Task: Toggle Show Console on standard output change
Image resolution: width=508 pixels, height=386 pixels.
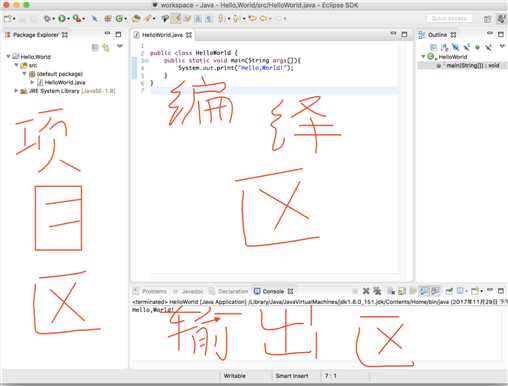Action: point(424,291)
